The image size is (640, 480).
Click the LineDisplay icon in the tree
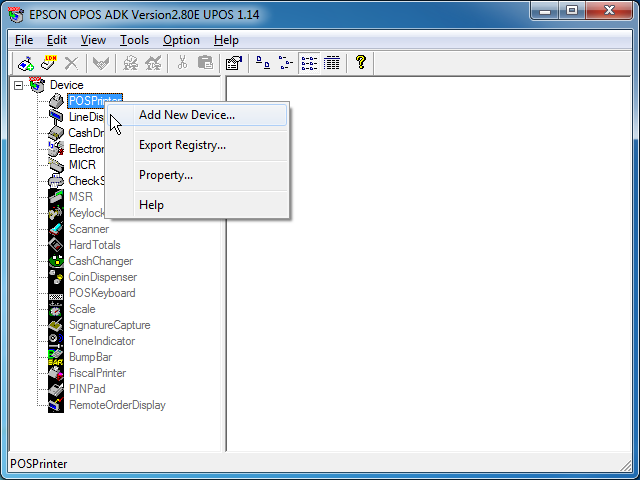click(x=56, y=117)
